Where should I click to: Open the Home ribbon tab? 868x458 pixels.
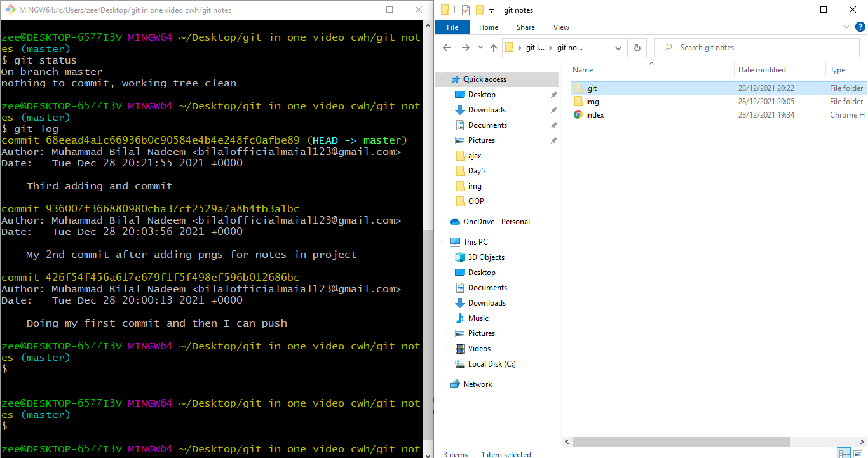tap(489, 27)
